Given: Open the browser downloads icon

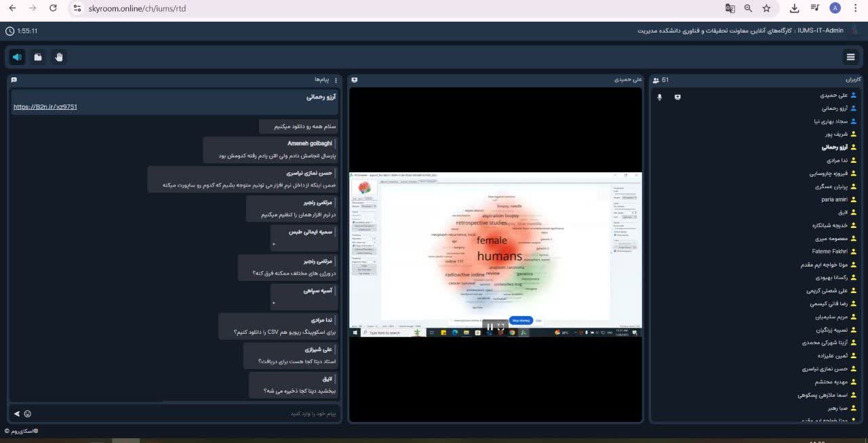Looking at the screenshot, I should [794, 8].
